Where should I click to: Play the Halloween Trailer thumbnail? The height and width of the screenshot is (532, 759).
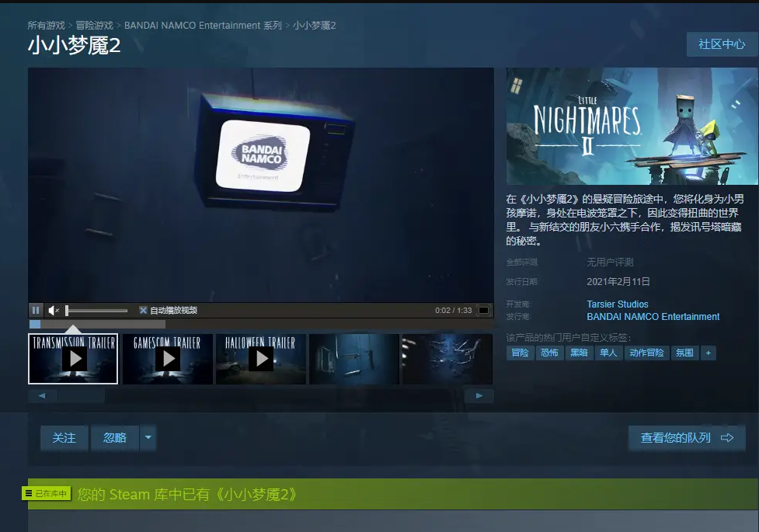click(x=261, y=359)
